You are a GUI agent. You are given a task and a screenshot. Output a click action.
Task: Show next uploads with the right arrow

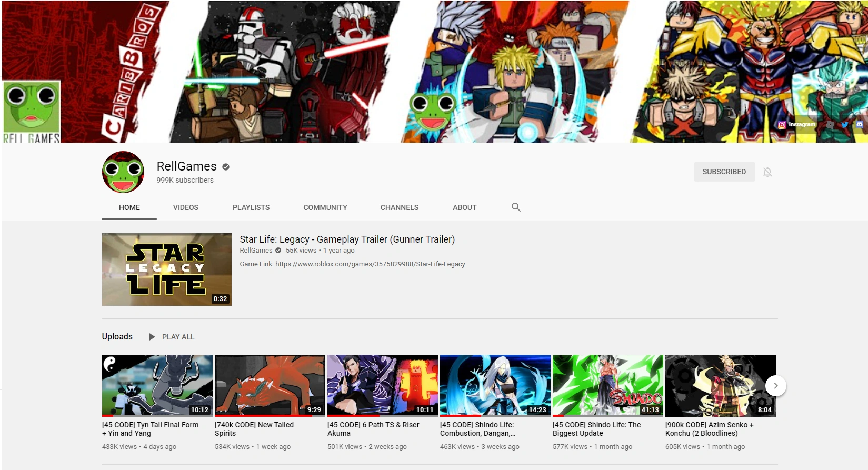776,386
